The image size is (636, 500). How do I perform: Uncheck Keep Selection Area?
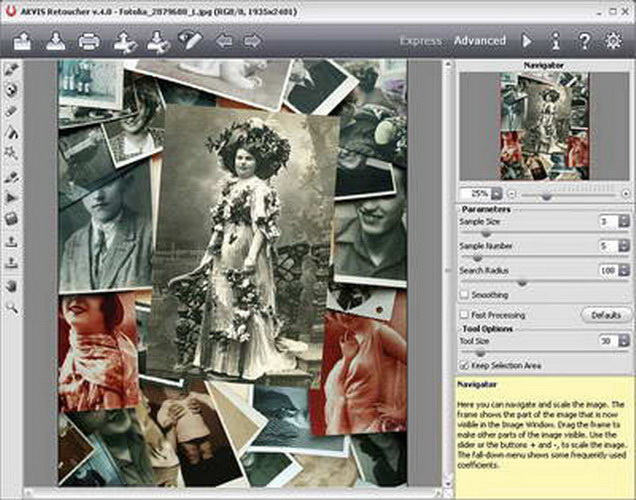click(x=464, y=366)
